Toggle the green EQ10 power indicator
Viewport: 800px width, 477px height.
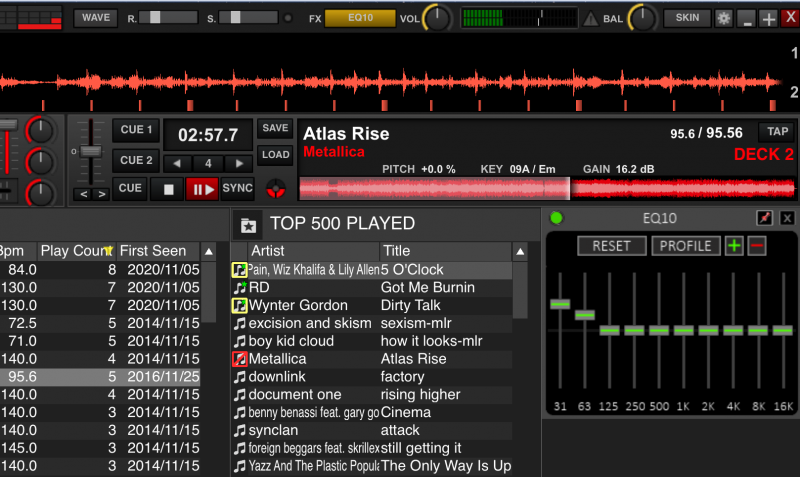pyautogui.click(x=556, y=218)
